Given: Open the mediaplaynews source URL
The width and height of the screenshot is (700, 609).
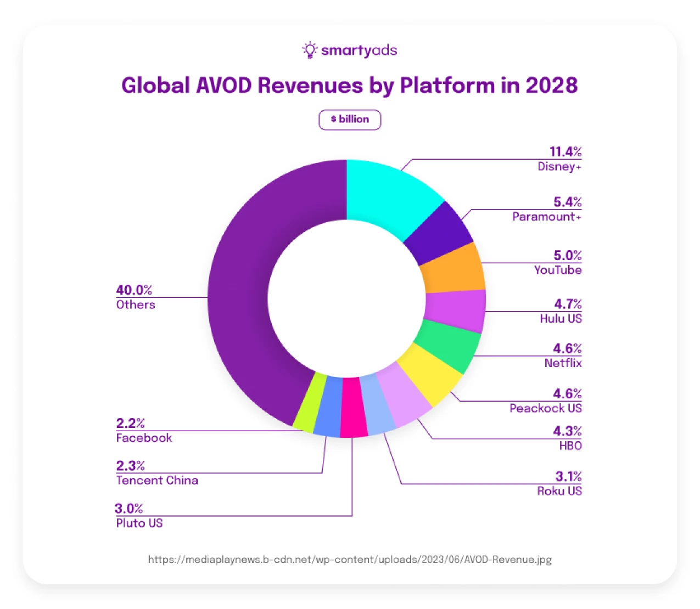Looking at the screenshot, I should point(350,560).
